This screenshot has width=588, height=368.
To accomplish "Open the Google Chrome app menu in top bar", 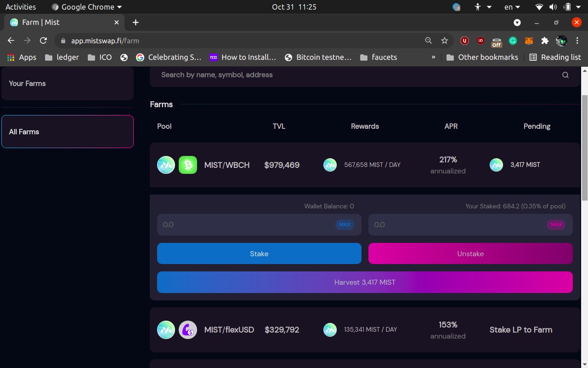I will tap(87, 7).
